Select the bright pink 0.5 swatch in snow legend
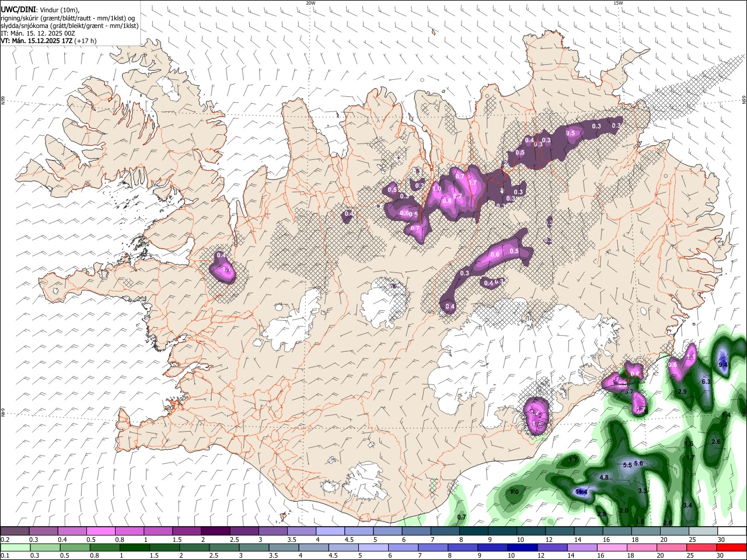Image resolution: width=747 pixels, height=560 pixels. [x=100, y=531]
